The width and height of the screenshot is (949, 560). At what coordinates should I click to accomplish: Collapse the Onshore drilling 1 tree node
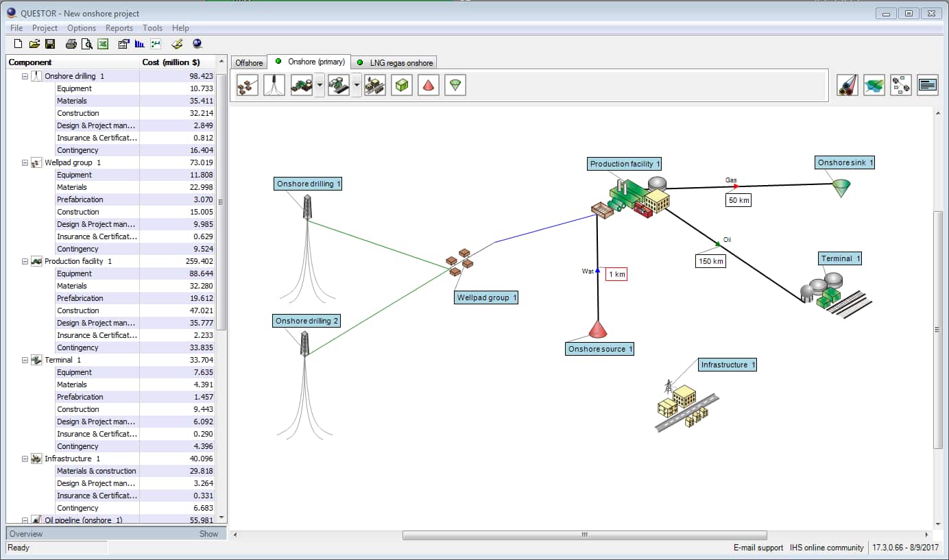point(25,76)
